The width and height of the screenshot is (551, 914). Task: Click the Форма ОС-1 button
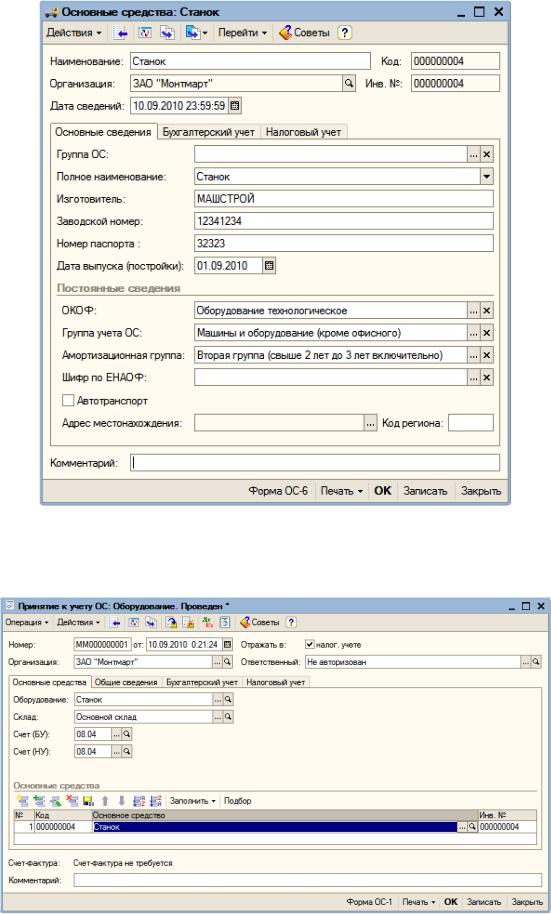tap(370, 902)
